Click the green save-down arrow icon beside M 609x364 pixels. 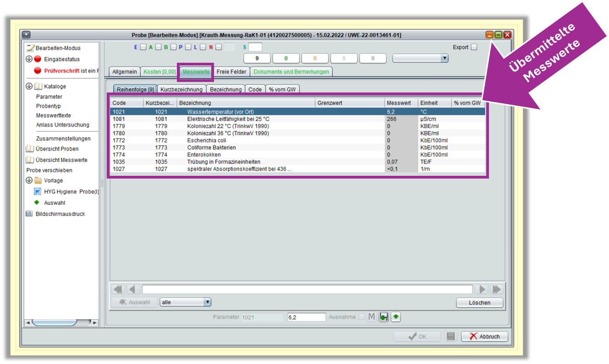click(384, 317)
